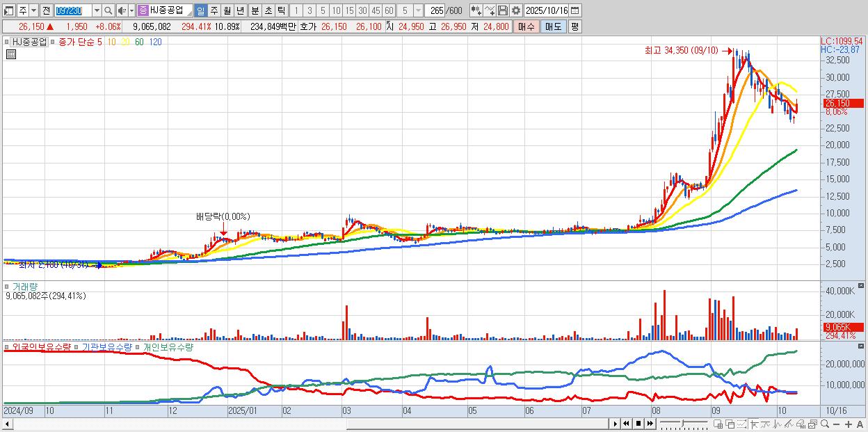Click the green 60 moving average label
The image size is (868, 432).
[139, 42]
